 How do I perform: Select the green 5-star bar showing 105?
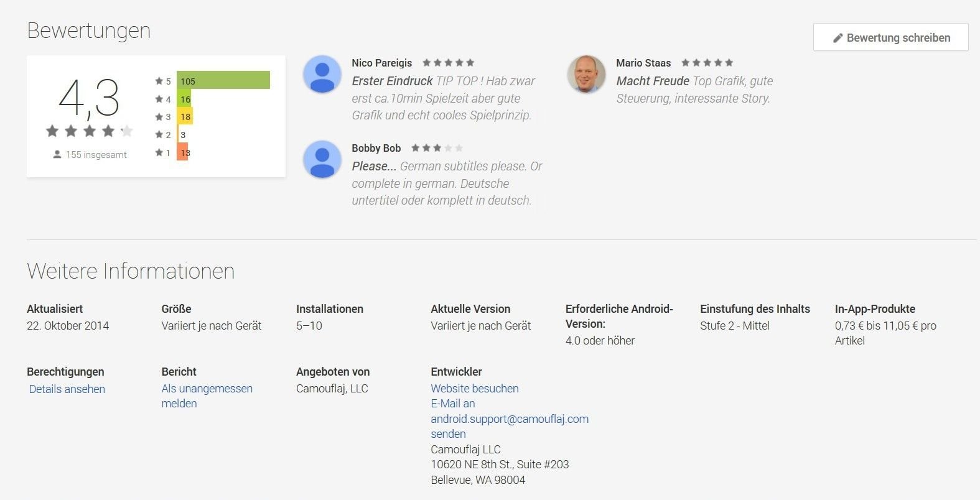pos(223,80)
